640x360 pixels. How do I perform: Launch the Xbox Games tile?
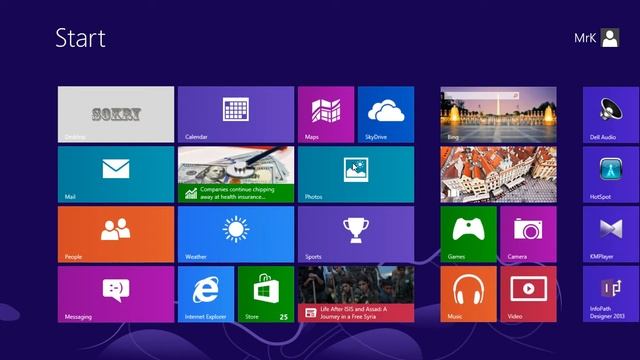[x=469, y=234]
